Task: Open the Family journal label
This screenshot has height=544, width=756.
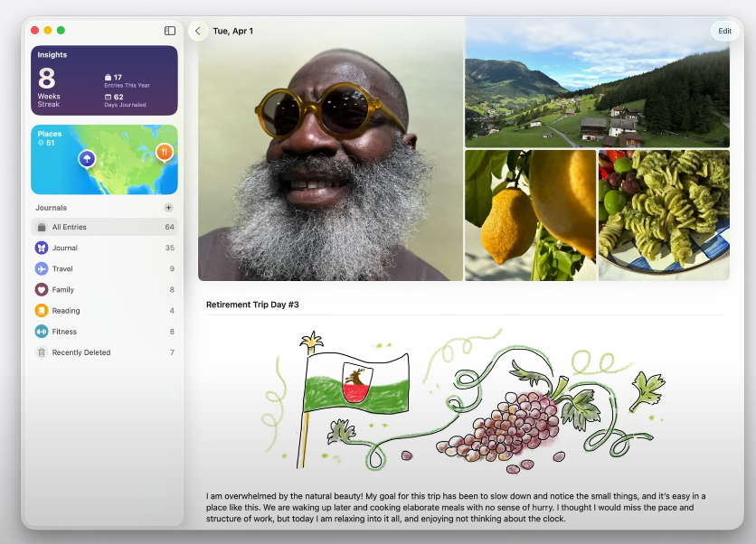Action: click(62, 289)
